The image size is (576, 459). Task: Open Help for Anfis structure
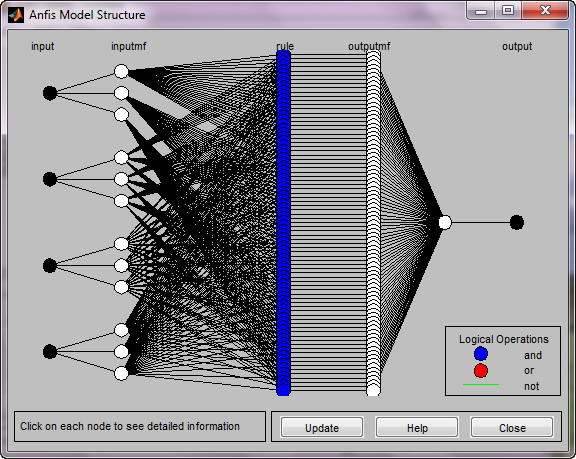[x=417, y=427]
